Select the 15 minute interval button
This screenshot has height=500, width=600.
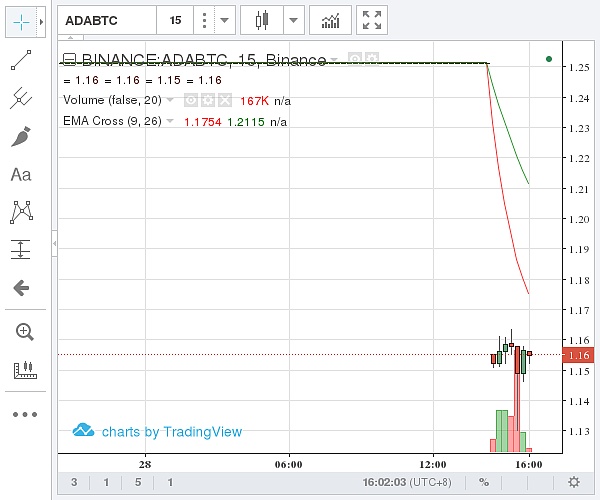pos(175,20)
